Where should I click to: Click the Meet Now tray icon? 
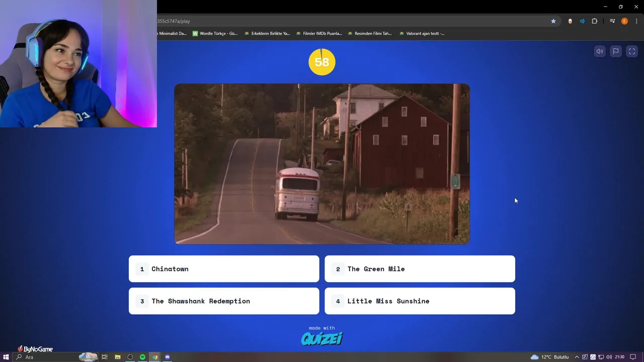point(585,357)
